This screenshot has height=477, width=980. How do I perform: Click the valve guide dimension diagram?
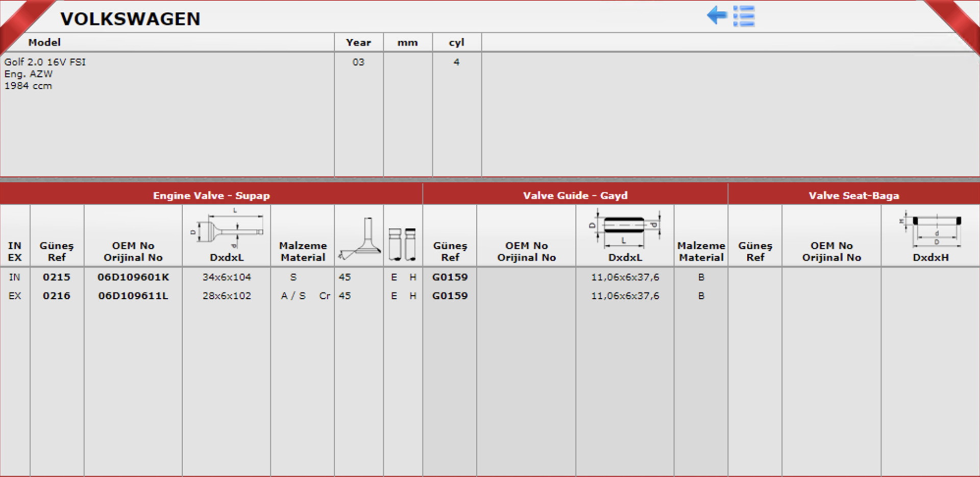(625, 229)
